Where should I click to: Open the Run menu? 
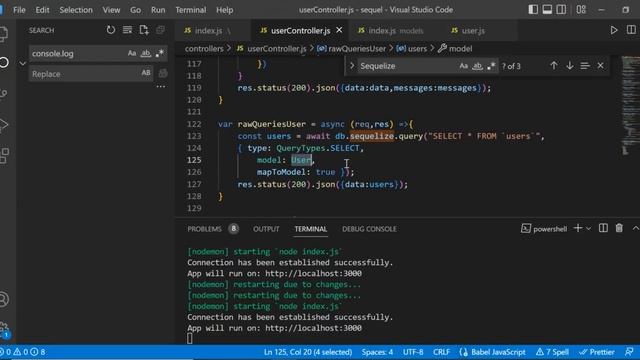(x=158, y=10)
